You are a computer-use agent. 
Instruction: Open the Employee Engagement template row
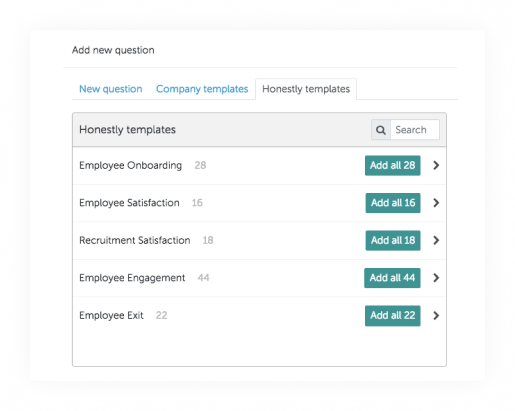click(259, 278)
